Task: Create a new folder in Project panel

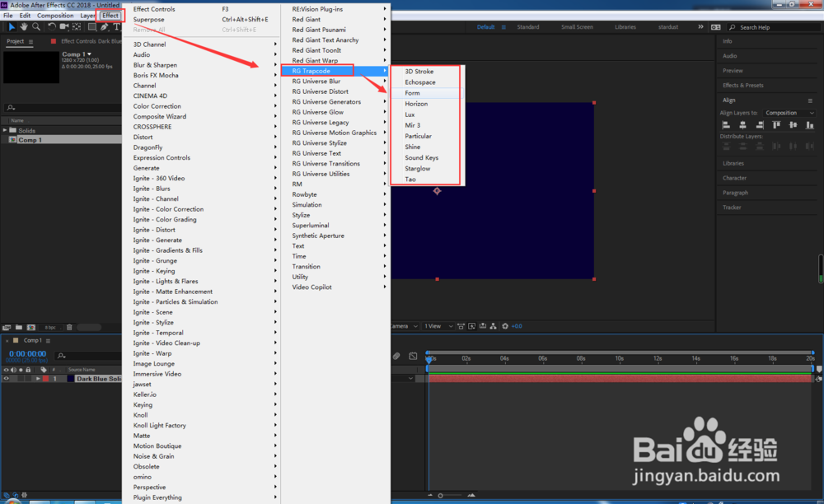Action: point(19,327)
